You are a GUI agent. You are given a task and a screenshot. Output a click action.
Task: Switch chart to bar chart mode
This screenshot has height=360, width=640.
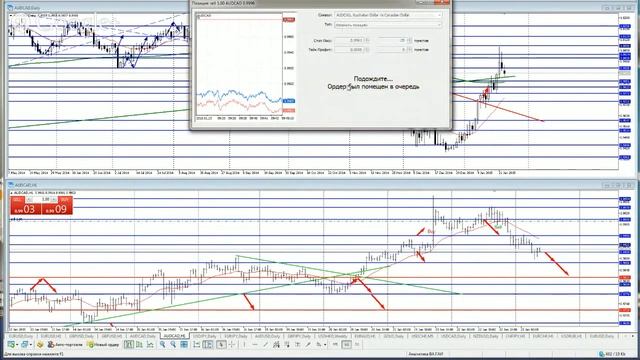pyautogui.click(x=129, y=344)
